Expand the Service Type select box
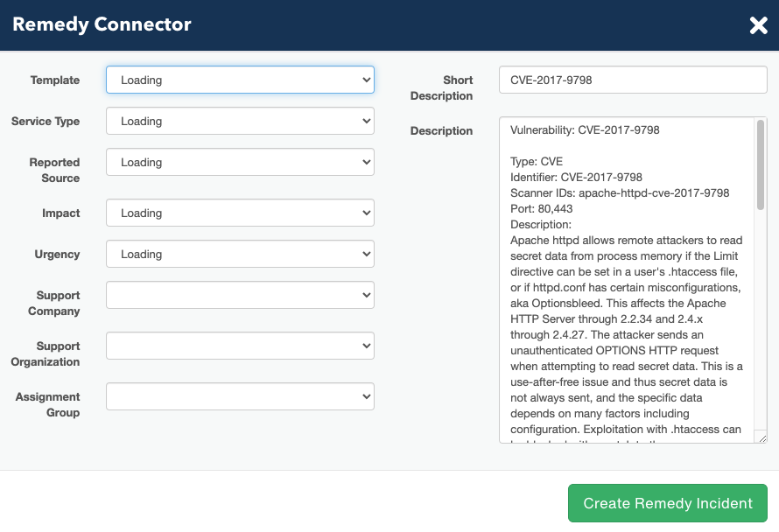This screenshot has height=532, width=779. pyautogui.click(x=240, y=122)
